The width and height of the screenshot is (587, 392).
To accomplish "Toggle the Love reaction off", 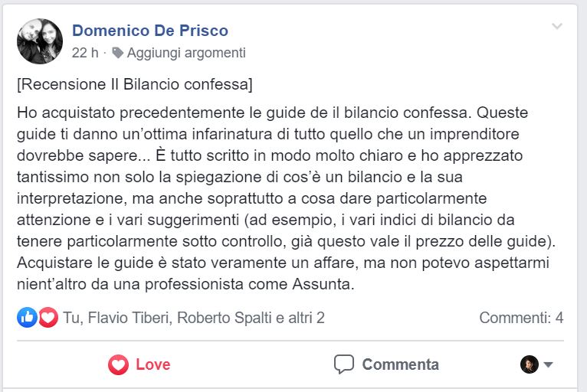I will click(x=139, y=364).
